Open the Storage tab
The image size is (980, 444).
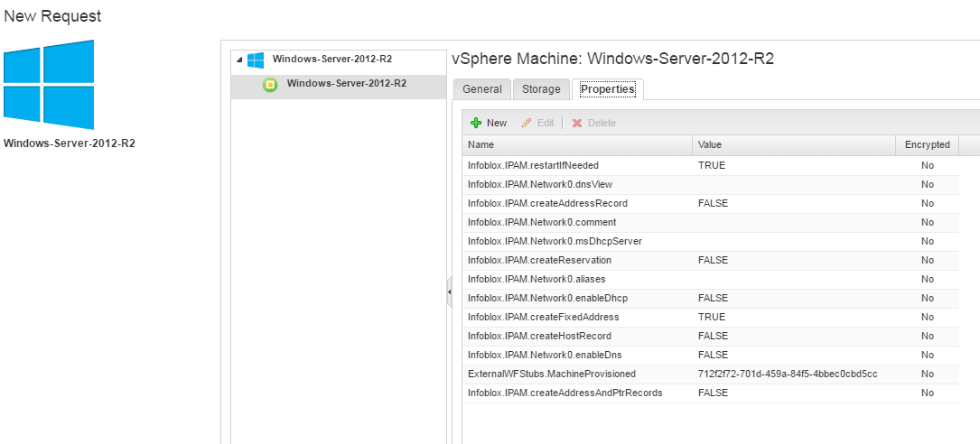541,89
